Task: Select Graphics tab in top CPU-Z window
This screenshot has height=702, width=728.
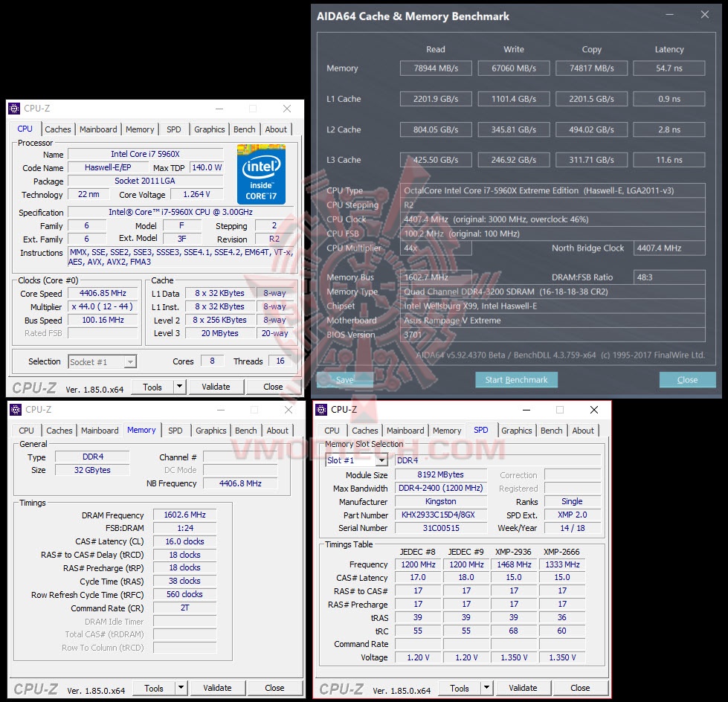Action: point(210,129)
